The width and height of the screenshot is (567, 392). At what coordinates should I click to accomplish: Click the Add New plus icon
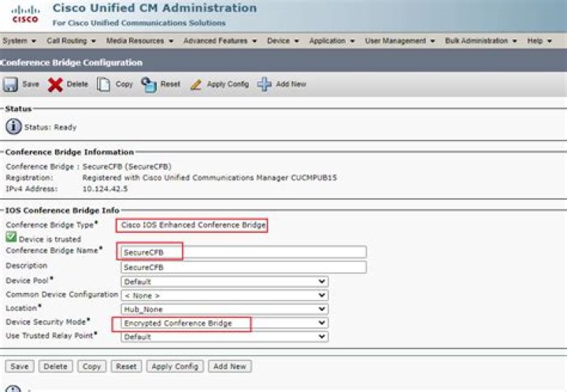coord(264,84)
